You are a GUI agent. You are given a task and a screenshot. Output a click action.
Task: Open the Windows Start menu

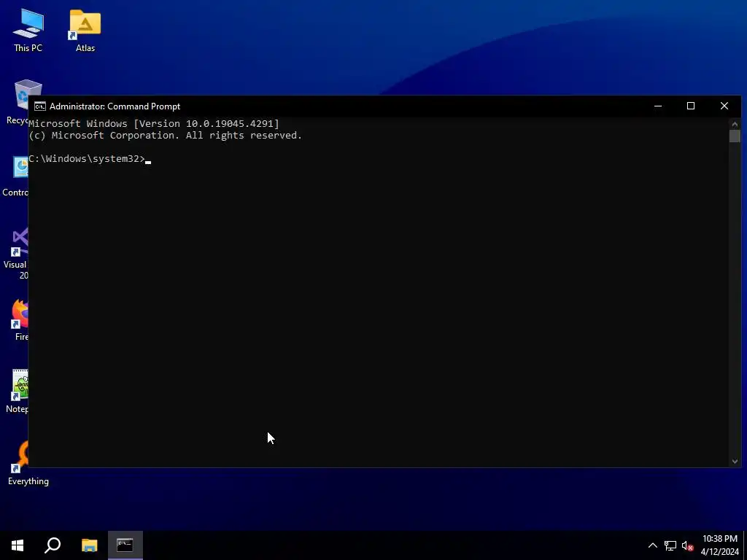point(18,545)
